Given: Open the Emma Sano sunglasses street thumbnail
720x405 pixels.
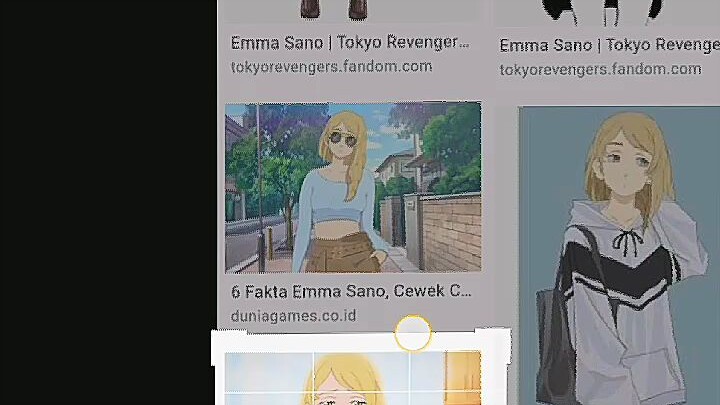Looking at the screenshot, I should (x=353, y=187).
